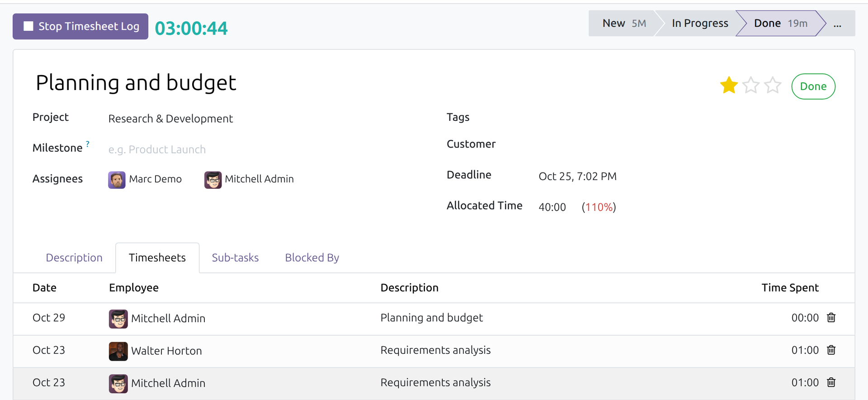Open the Project field dropdown

pyautogui.click(x=262, y=119)
